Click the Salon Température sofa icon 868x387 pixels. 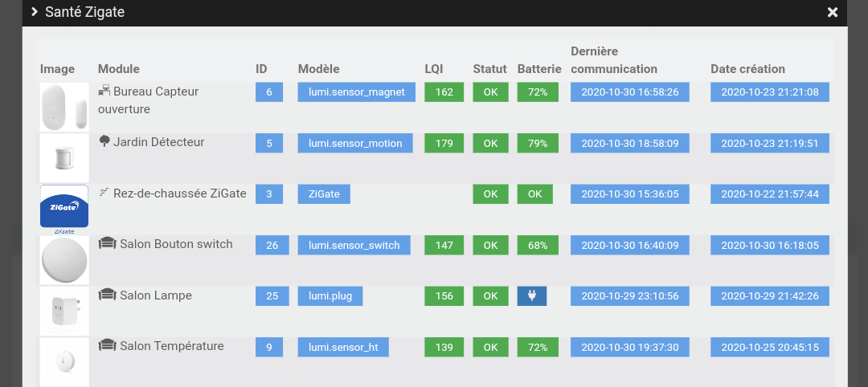point(107,346)
